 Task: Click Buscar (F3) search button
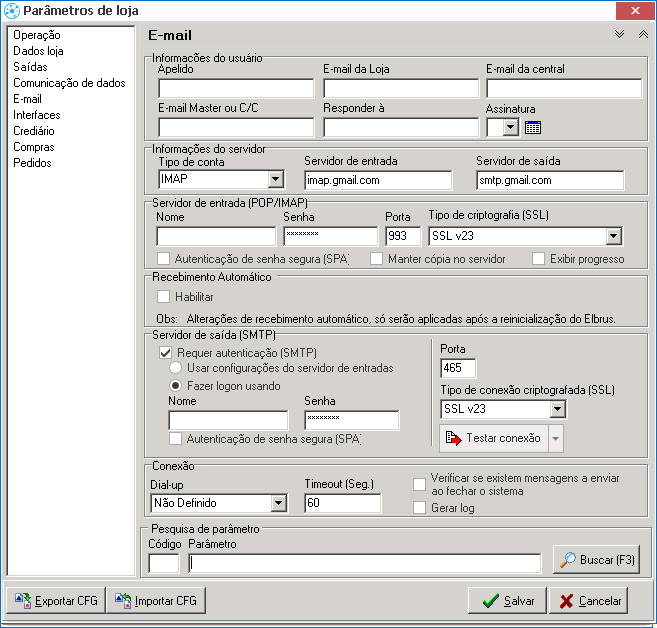[596, 561]
